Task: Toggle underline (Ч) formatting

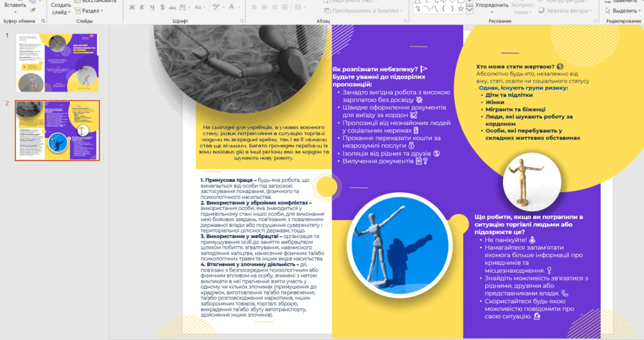Action: pos(152,8)
